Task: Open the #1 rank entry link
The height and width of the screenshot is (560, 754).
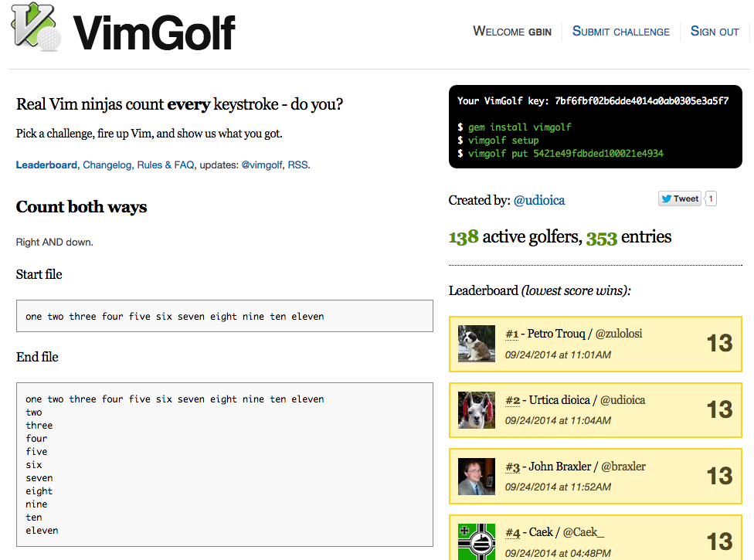Action: [511, 334]
